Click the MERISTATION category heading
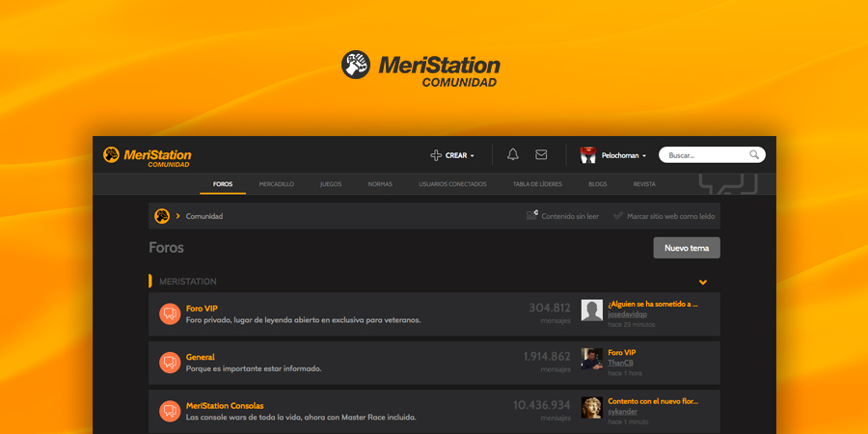868x434 pixels. pyautogui.click(x=188, y=282)
